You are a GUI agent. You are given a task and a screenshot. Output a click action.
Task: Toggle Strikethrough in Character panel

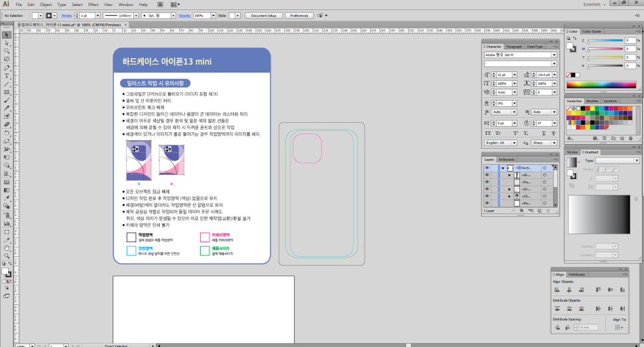[x=553, y=133]
